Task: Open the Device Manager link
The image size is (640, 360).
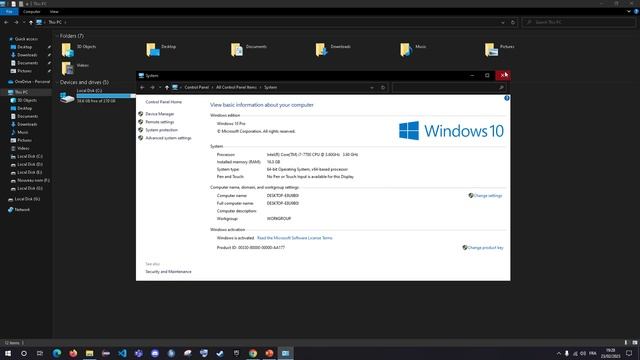Action: pyautogui.click(x=160, y=114)
